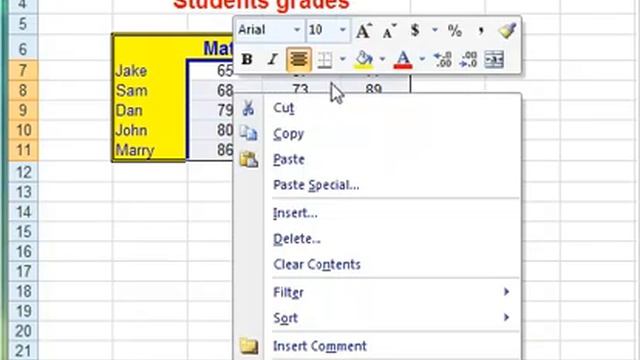
Task: Click the cell containing Marry
Action: (x=149, y=150)
